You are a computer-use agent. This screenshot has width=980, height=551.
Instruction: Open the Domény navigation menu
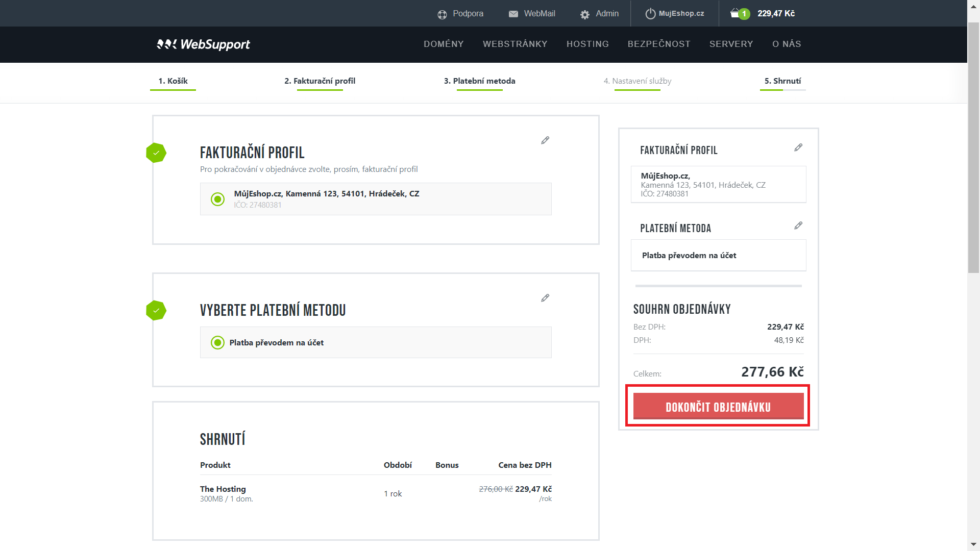pos(444,44)
